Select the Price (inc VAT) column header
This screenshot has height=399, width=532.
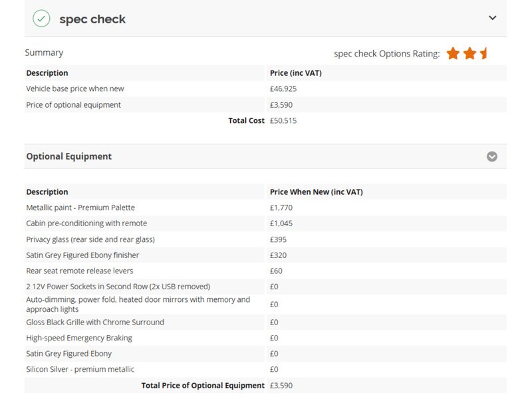(x=295, y=73)
